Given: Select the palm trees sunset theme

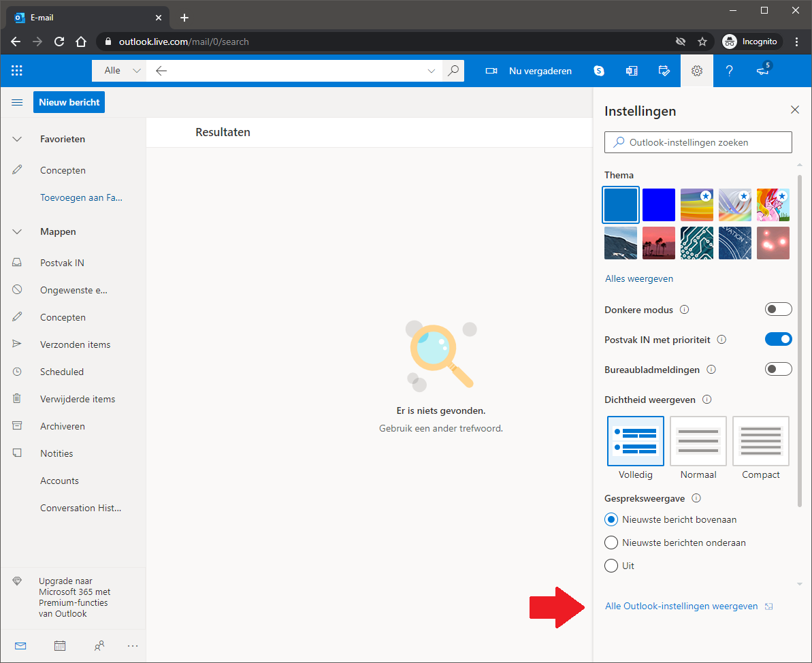Looking at the screenshot, I should tap(659, 243).
